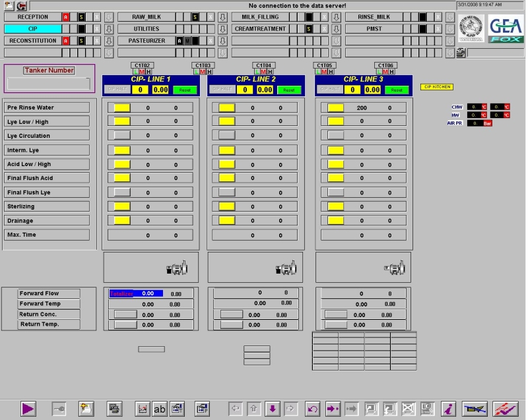
Task: Click the printer icon below the GEA logo
Action: click(x=461, y=53)
